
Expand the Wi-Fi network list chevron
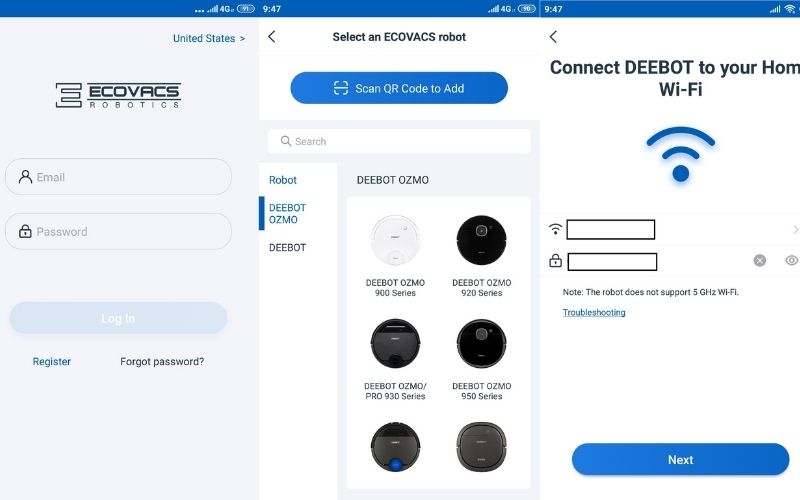(x=795, y=230)
